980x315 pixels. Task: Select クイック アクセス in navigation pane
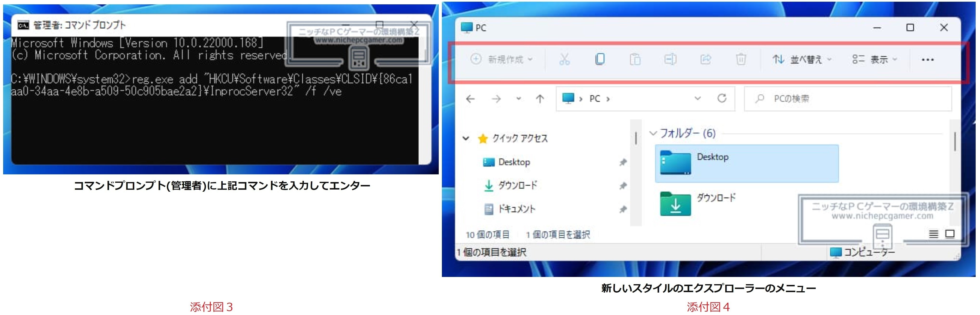(512, 138)
